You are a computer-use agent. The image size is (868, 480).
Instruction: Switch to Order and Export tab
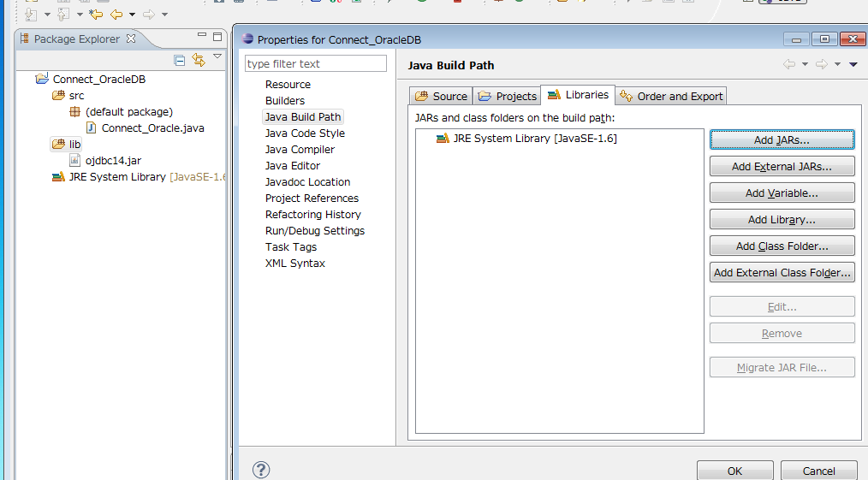(x=671, y=96)
